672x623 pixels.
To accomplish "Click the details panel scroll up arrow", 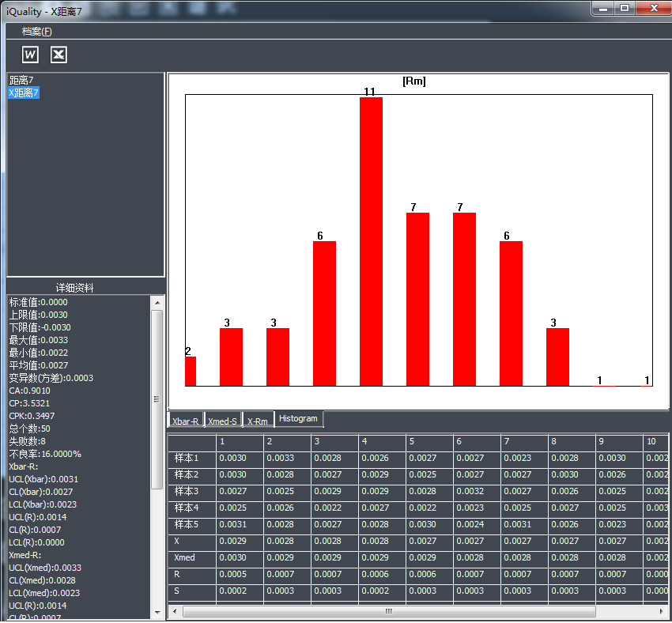I will [x=157, y=303].
